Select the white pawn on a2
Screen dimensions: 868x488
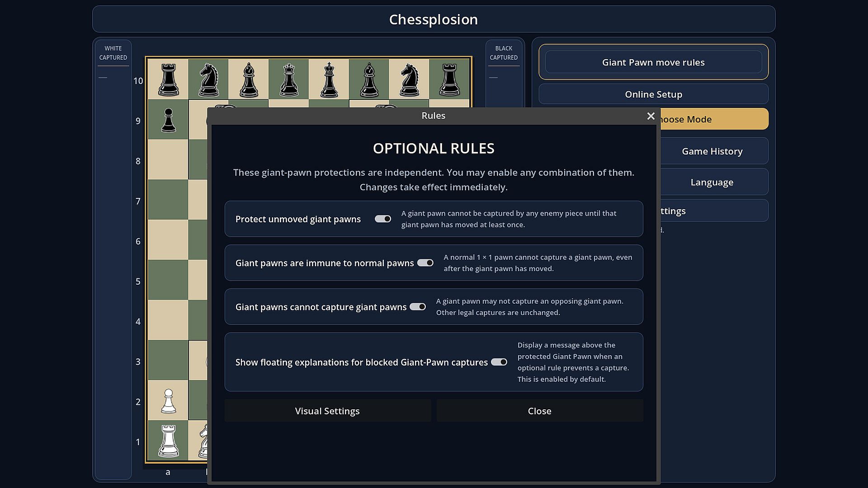168,401
